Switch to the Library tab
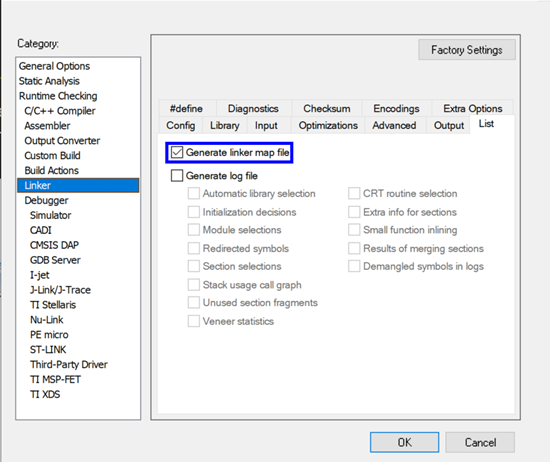The height and width of the screenshot is (462, 550). click(x=224, y=125)
